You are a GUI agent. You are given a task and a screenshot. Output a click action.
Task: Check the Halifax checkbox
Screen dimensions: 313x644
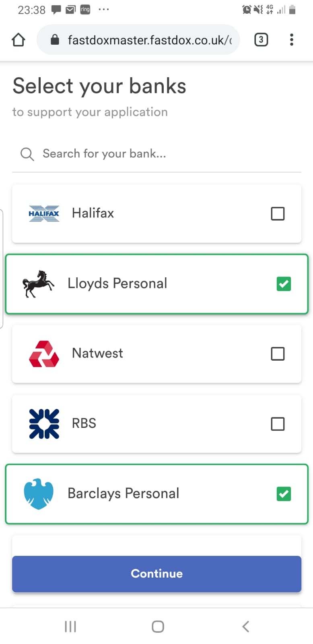(x=278, y=214)
